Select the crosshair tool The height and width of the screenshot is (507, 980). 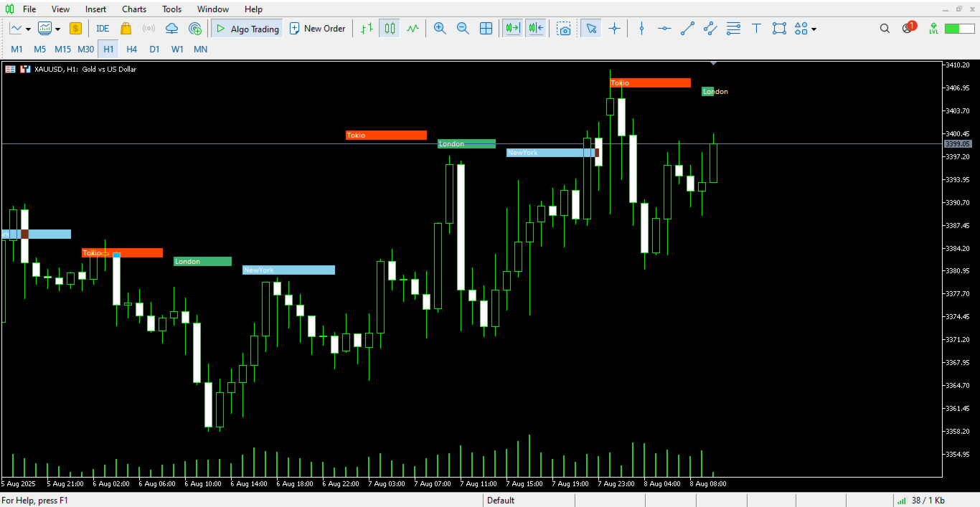click(x=614, y=29)
